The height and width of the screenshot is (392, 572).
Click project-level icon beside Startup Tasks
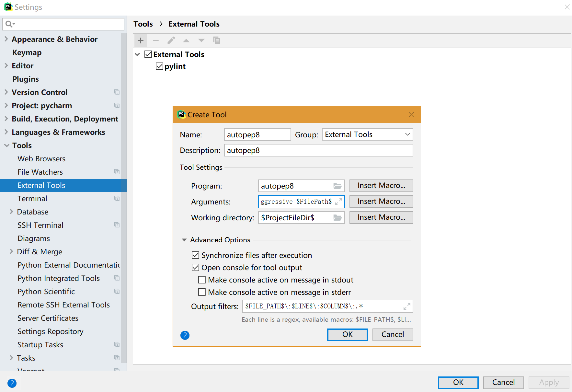pos(117,345)
